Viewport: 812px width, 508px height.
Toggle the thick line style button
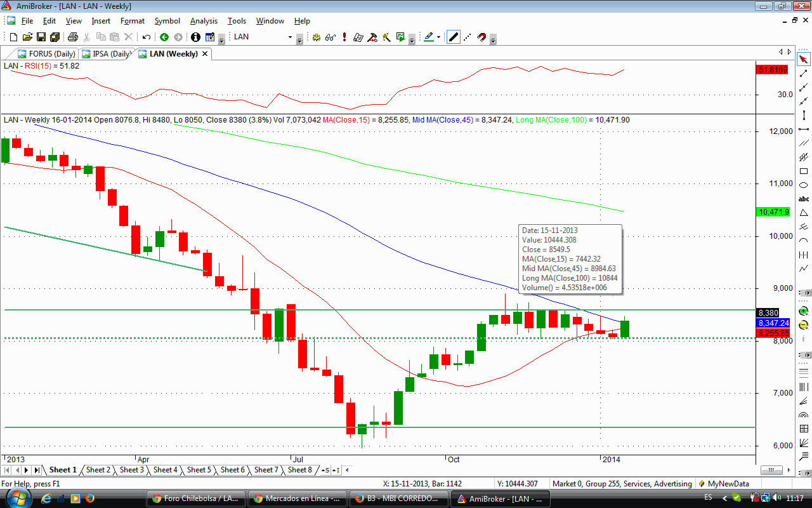(454, 37)
